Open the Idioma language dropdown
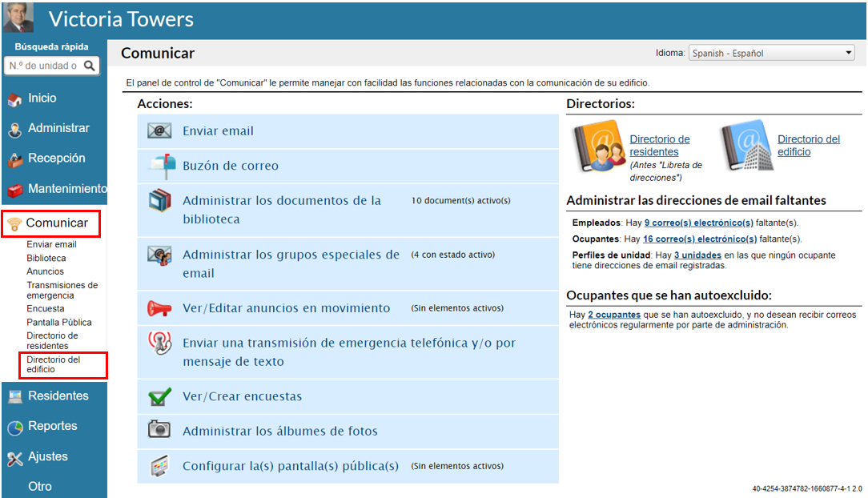The image size is (868, 498). pos(771,53)
